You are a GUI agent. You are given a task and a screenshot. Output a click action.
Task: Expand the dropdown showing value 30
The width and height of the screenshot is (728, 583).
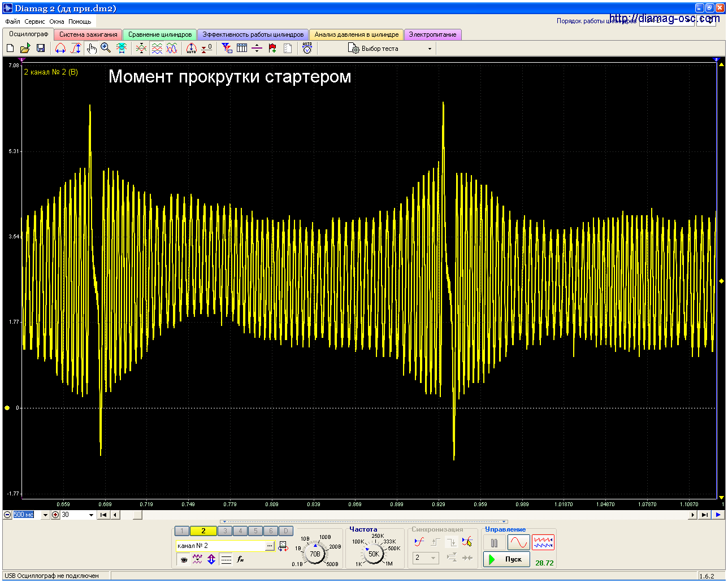pos(91,515)
